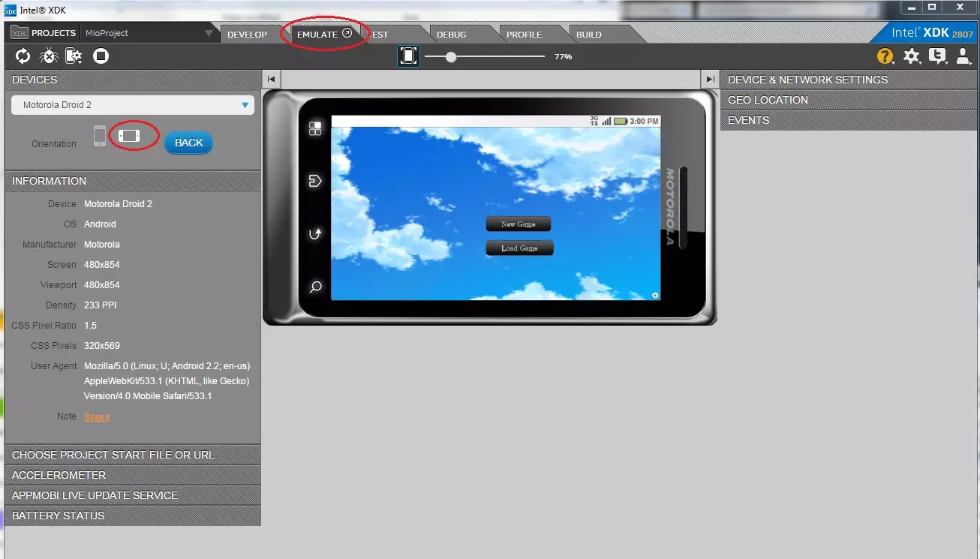Viewport: 980px width, 559px height.
Task: Switch to the Build tab
Action: click(x=589, y=34)
